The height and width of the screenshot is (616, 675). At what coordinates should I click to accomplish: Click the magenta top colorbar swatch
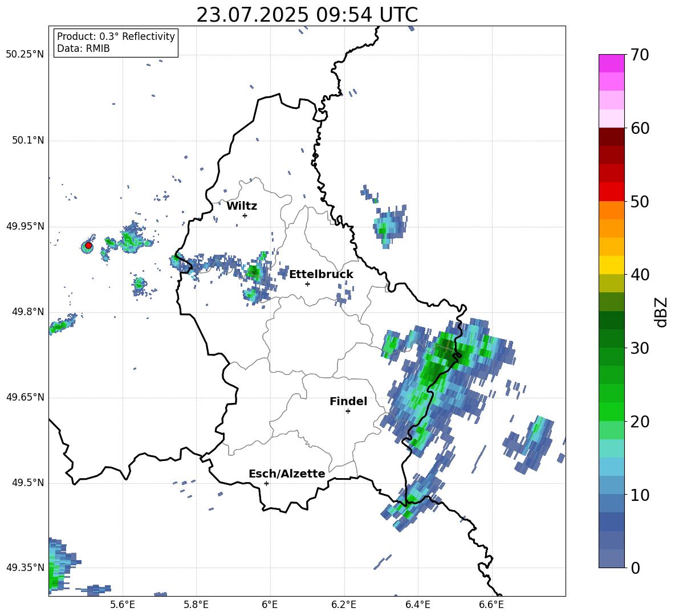coord(611,64)
